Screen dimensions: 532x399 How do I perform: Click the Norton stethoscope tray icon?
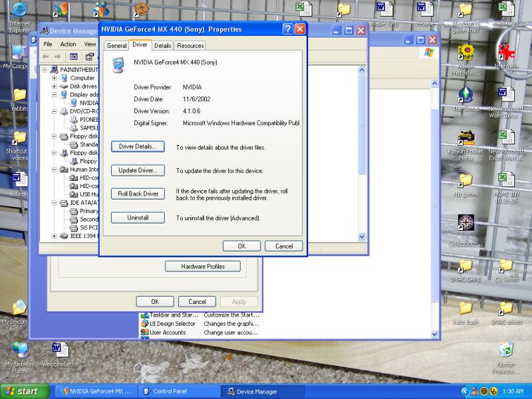pyautogui.click(x=493, y=392)
